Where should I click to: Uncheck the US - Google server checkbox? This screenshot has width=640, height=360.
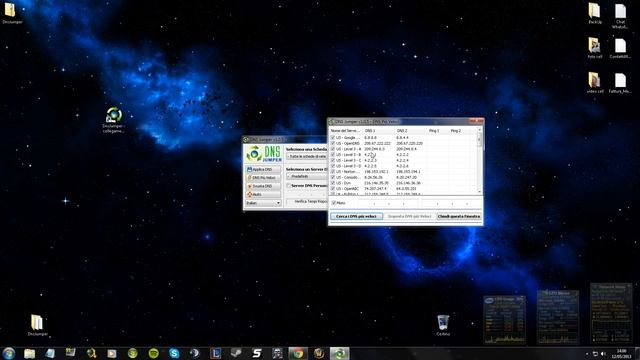click(x=333, y=138)
